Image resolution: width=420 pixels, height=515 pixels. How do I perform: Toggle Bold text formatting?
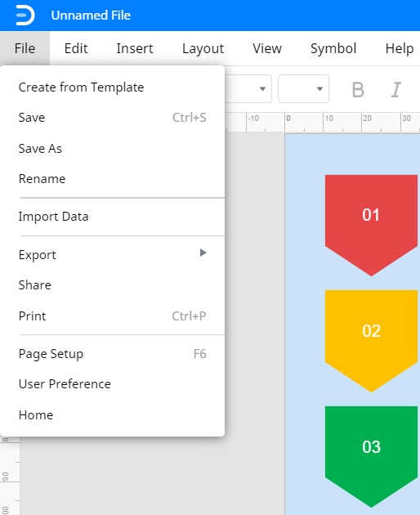pos(358,89)
